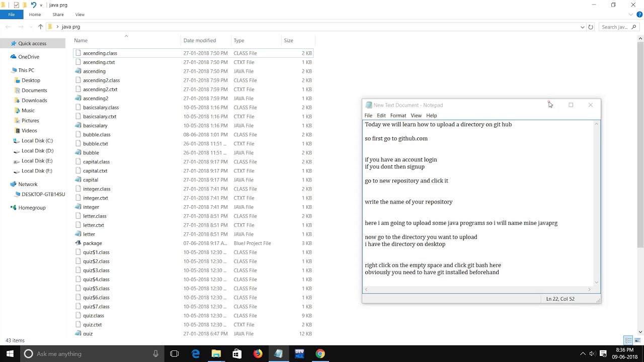Click the Notepad horizontal scrollbar right arrow
Screen dimensions: 644x362
coord(590,290)
